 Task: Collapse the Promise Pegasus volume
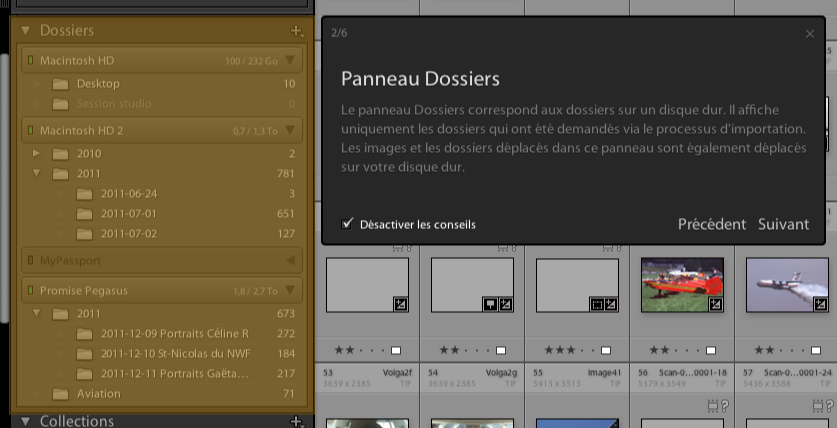(x=290, y=290)
